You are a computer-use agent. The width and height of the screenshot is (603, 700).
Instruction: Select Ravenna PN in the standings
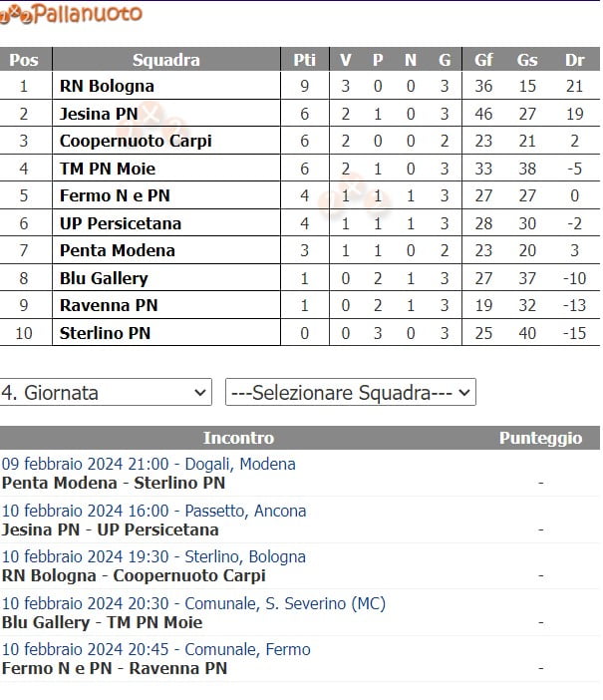(x=109, y=305)
